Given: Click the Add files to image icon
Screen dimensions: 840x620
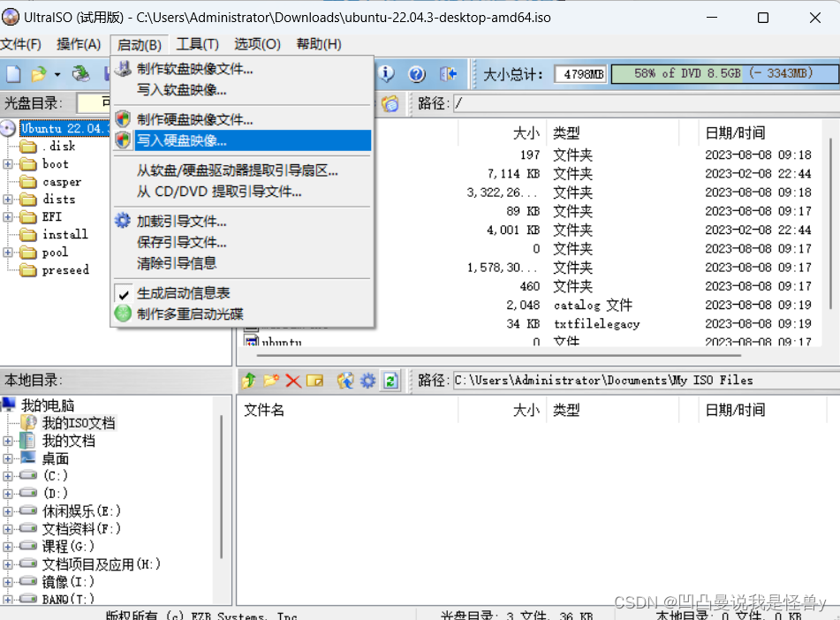Looking at the screenshot, I should coord(345,381).
